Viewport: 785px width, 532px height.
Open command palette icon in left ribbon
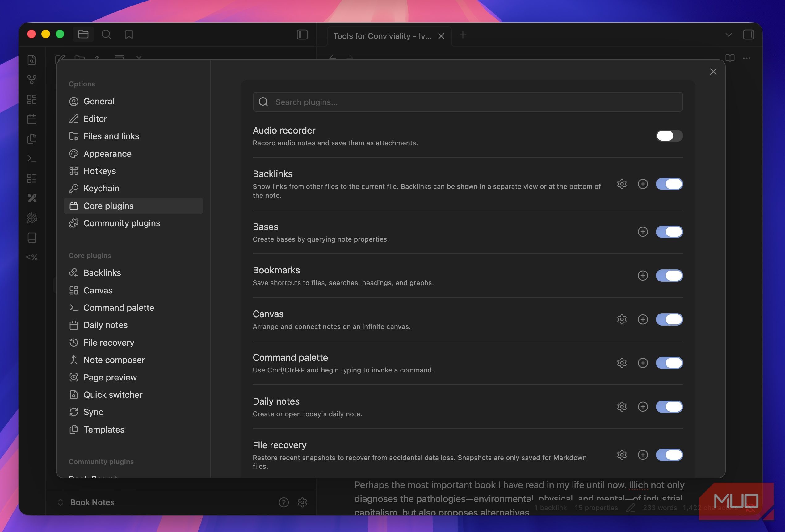pos(32,158)
